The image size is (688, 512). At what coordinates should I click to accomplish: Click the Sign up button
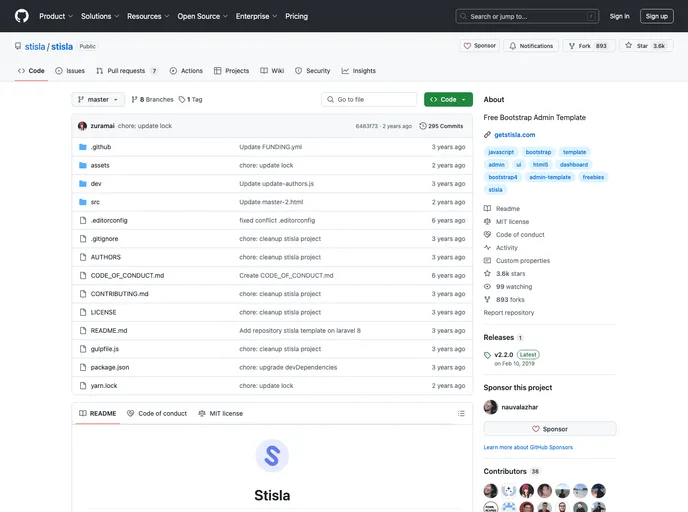pos(656,16)
